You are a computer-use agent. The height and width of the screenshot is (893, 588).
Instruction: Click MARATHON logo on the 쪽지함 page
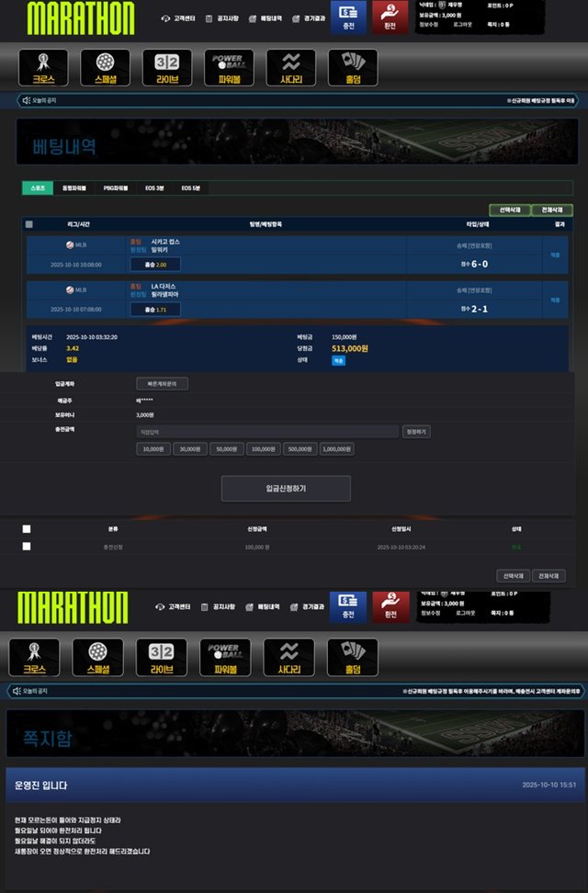73,607
